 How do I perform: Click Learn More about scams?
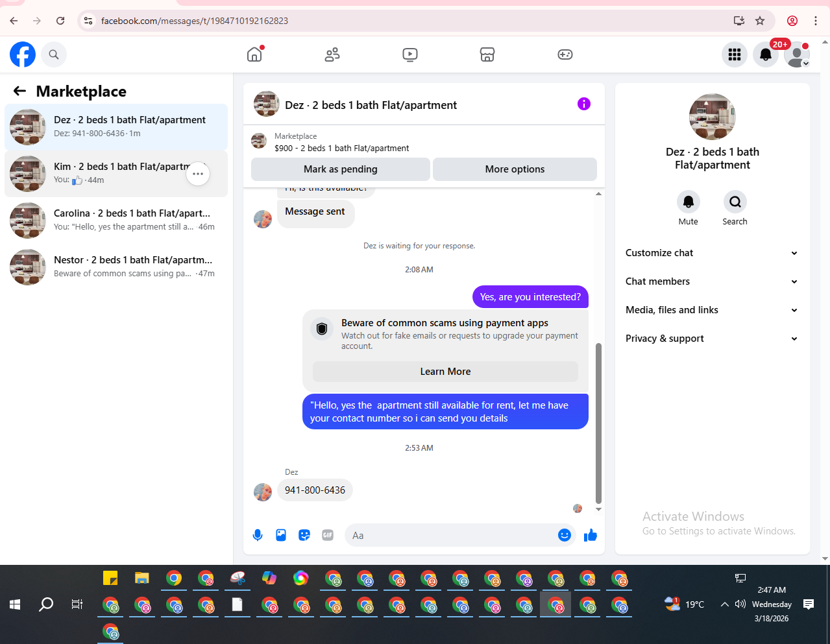click(445, 372)
